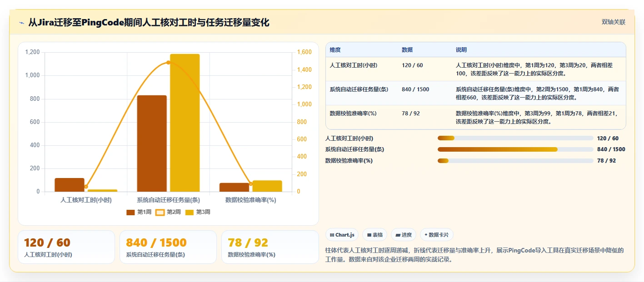Toggle the 第3周 legend item
The image size is (644, 282).
(x=198, y=212)
